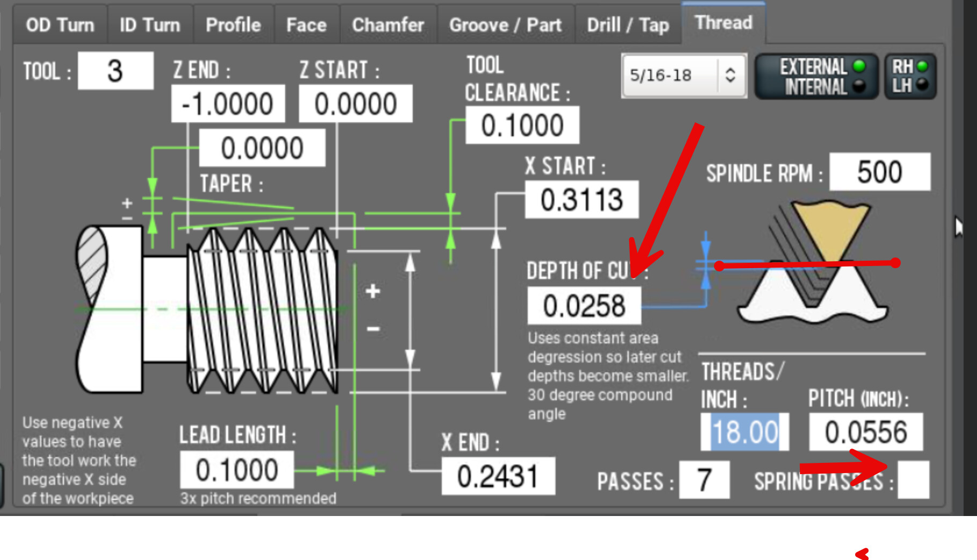Select the Depth of Cut input
This screenshot has height=560, width=977.
584,306
